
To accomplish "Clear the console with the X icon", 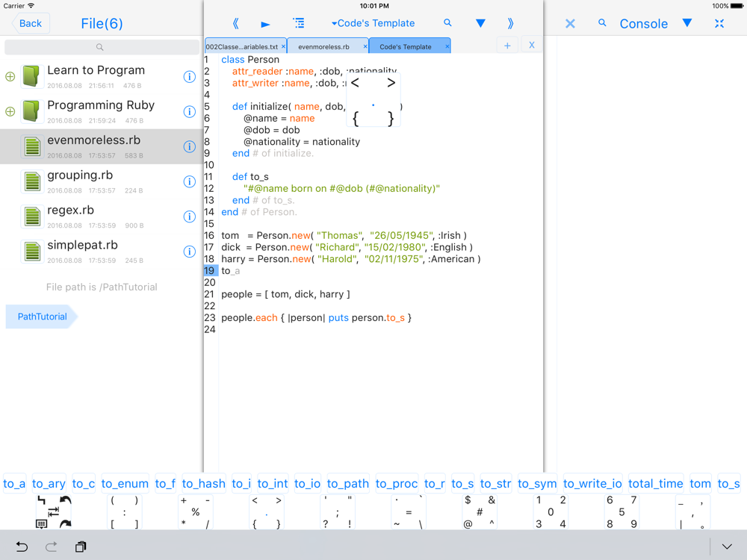I will click(570, 24).
